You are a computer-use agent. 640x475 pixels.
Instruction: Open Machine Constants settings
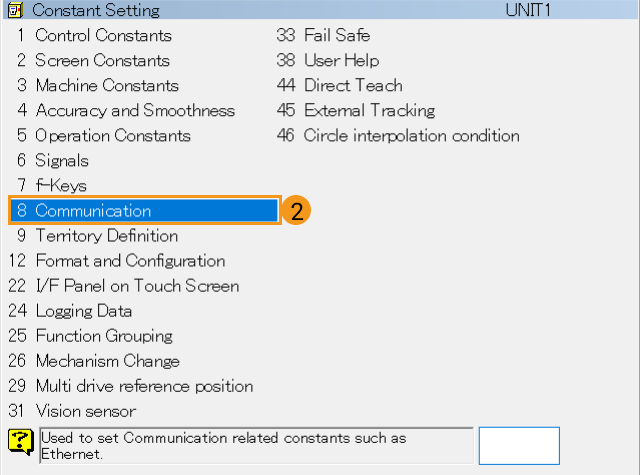pos(106,85)
